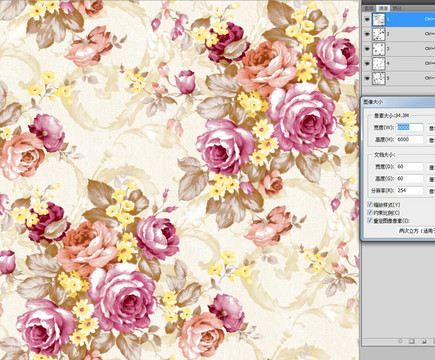The width and height of the screenshot is (435, 360).
Task: Toggle visibility of channel 3
Action: [367, 49]
